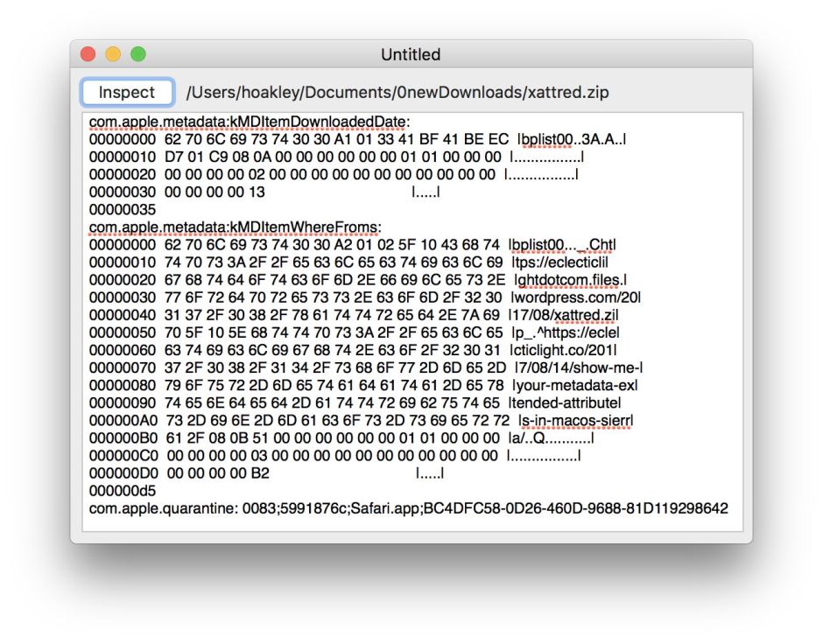Click the kMDItemWhereFroms attribute heading
The height and width of the screenshot is (644, 823).
point(236,227)
